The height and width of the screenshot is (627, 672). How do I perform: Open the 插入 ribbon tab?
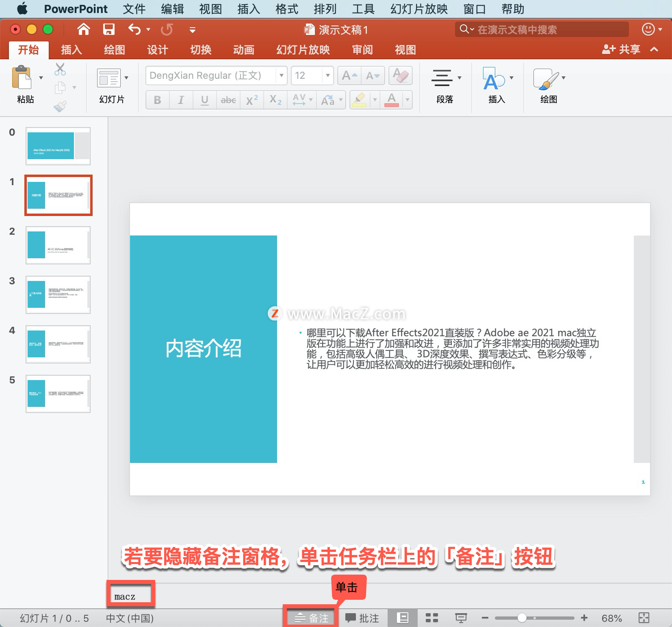pos(72,50)
